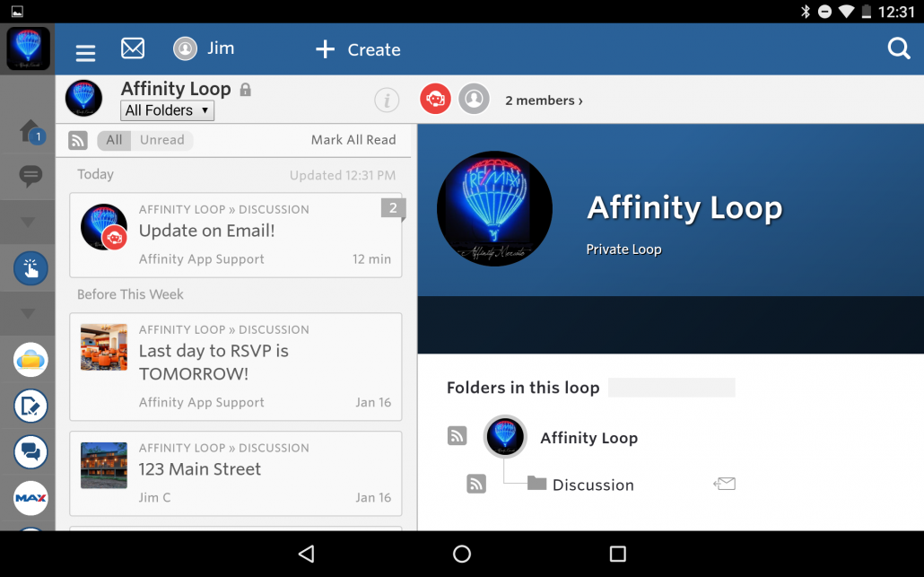Screen dimensions: 924x577
Task: Open the MAX app icon in sidebar
Action: pyautogui.click(x=31, y=498)
